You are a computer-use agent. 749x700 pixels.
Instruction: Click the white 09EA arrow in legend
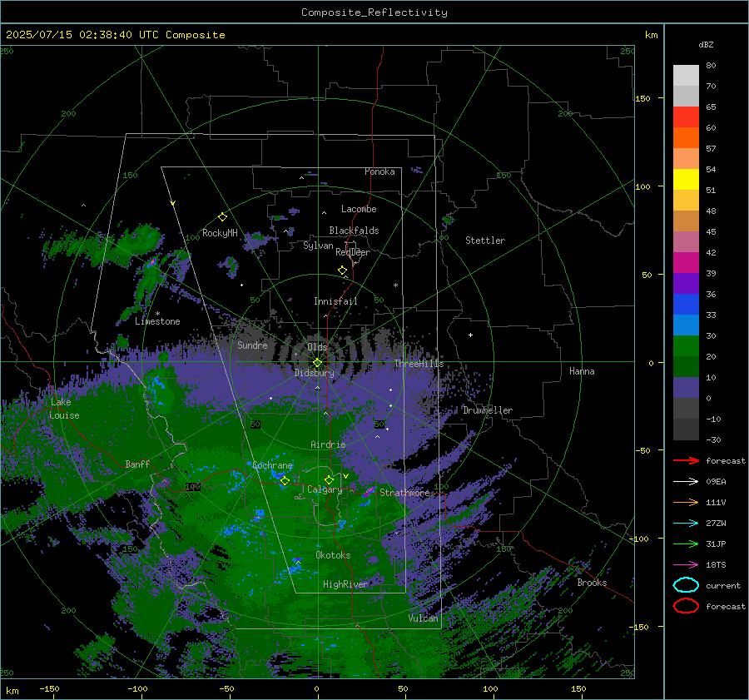point(686,481)
